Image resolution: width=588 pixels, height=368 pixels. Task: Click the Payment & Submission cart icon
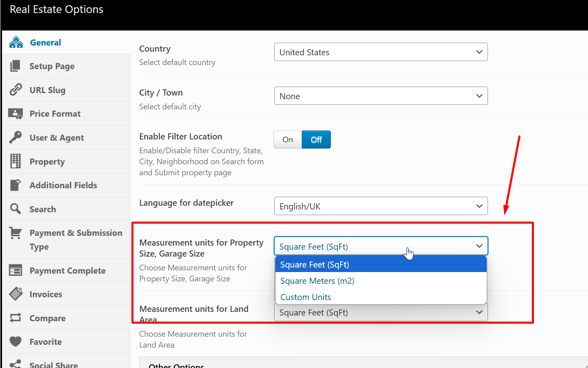pos(15,233)
